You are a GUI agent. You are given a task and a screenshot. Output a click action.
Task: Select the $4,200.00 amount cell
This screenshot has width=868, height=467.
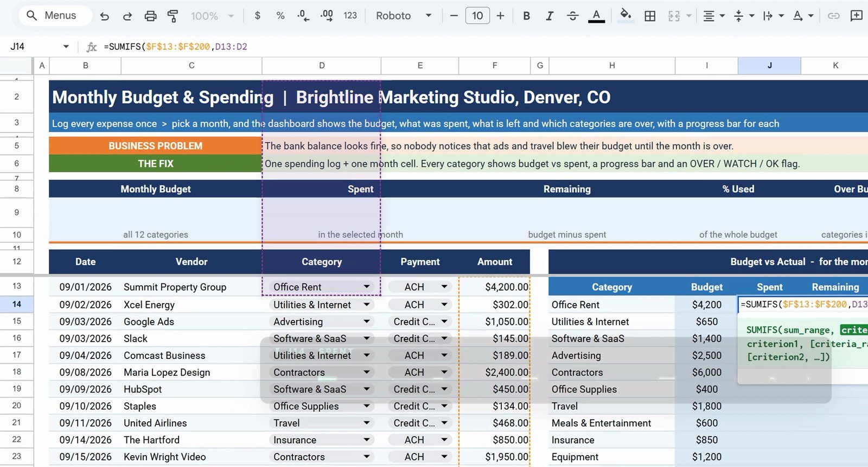coord(494,287)
